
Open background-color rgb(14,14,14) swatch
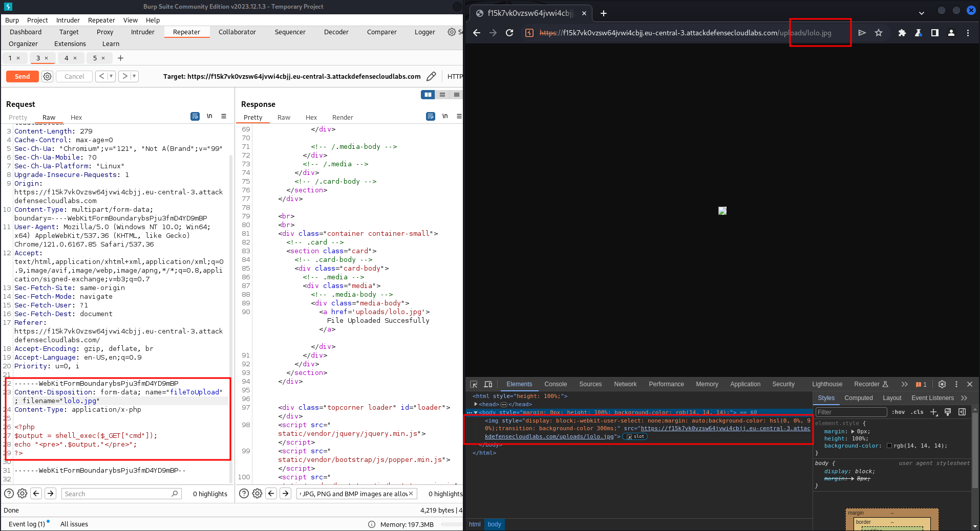coord(889,446)
